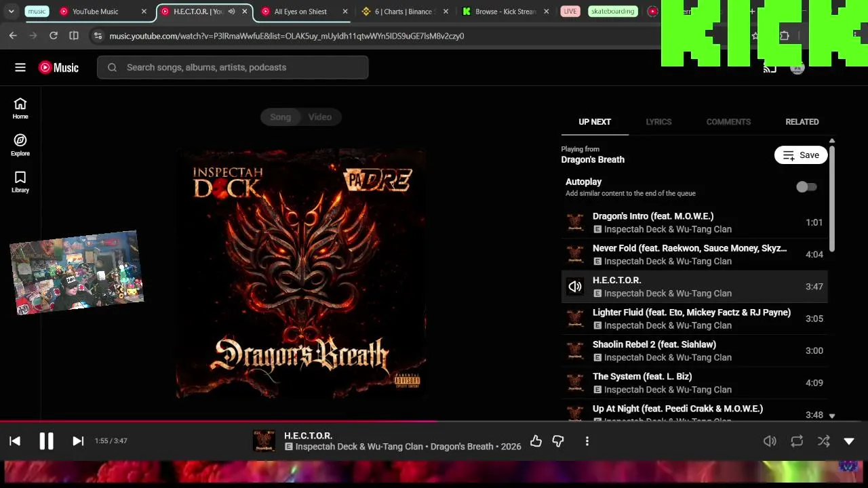868x488 pixels.
Task: Dislike the song with thumbs-down
Action: pyautogui.click(x=558, y=441)
